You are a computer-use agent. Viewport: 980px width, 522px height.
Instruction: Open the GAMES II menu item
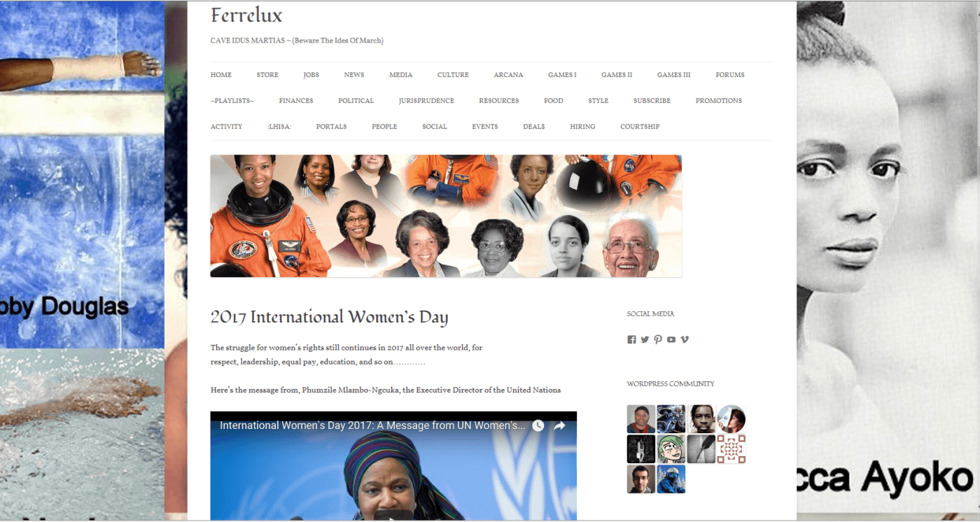point(617,75)
